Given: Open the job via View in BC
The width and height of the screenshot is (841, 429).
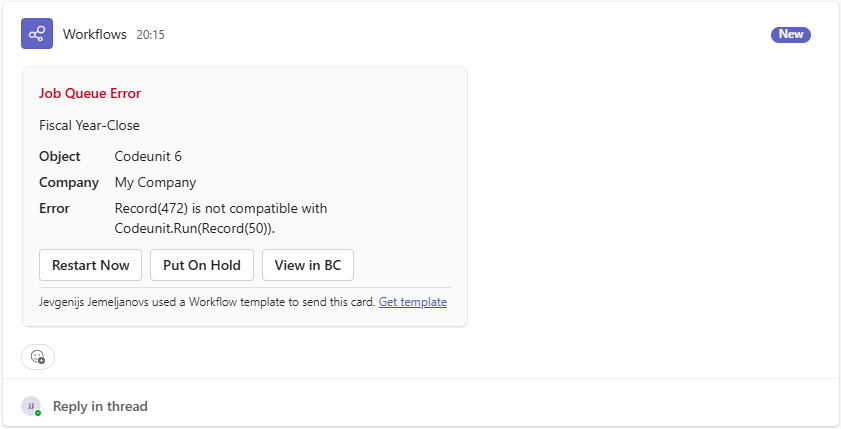Looking at the screenshot, I should pyautogui.click(x=308, y=265).
